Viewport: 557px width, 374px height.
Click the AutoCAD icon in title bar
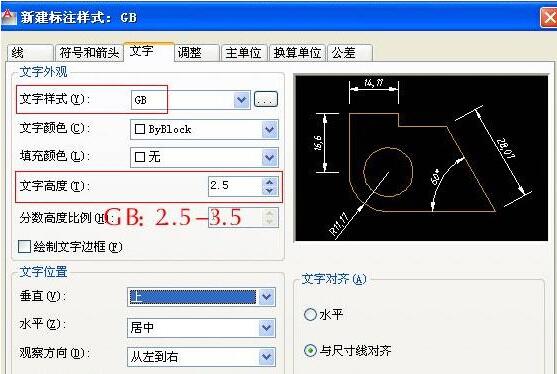pyautogui.click(x=8, y=17)
